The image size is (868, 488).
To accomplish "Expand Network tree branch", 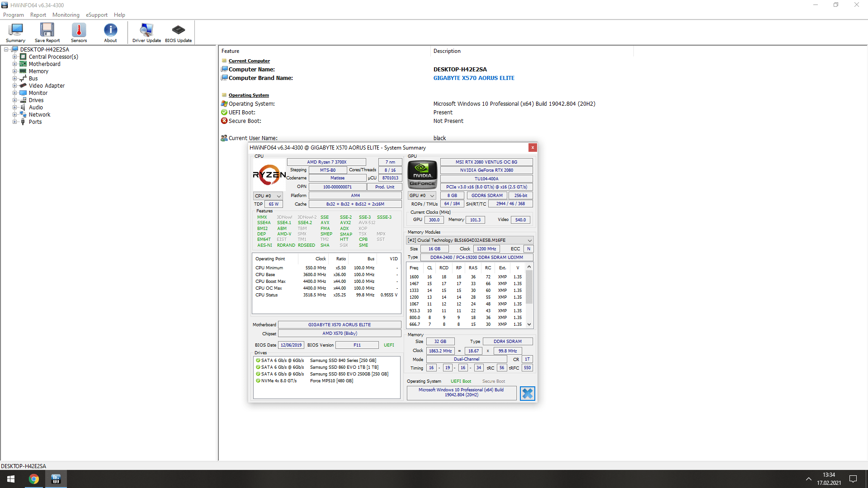I will (x=14, y=115).
